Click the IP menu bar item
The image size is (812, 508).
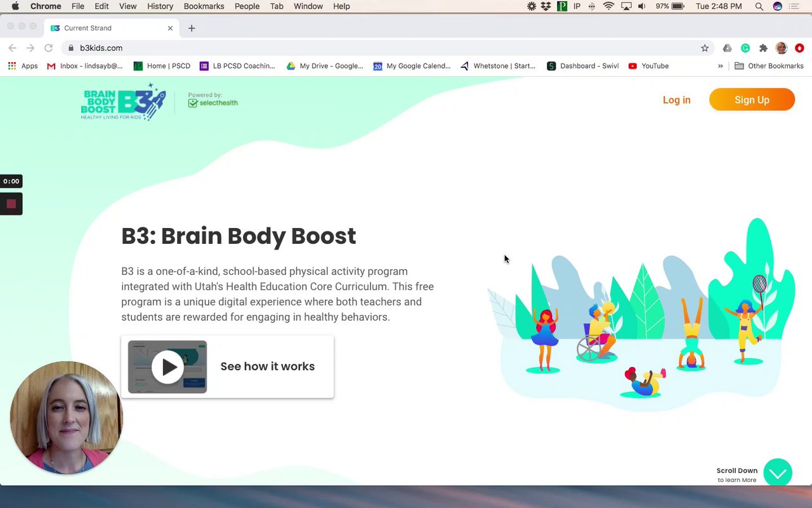coord(577,6)
